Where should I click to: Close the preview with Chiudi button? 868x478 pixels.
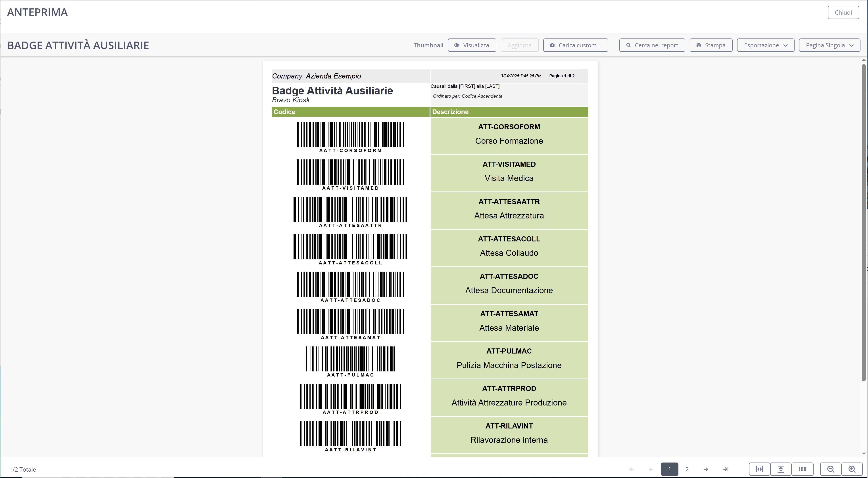(x=843, y=12)
